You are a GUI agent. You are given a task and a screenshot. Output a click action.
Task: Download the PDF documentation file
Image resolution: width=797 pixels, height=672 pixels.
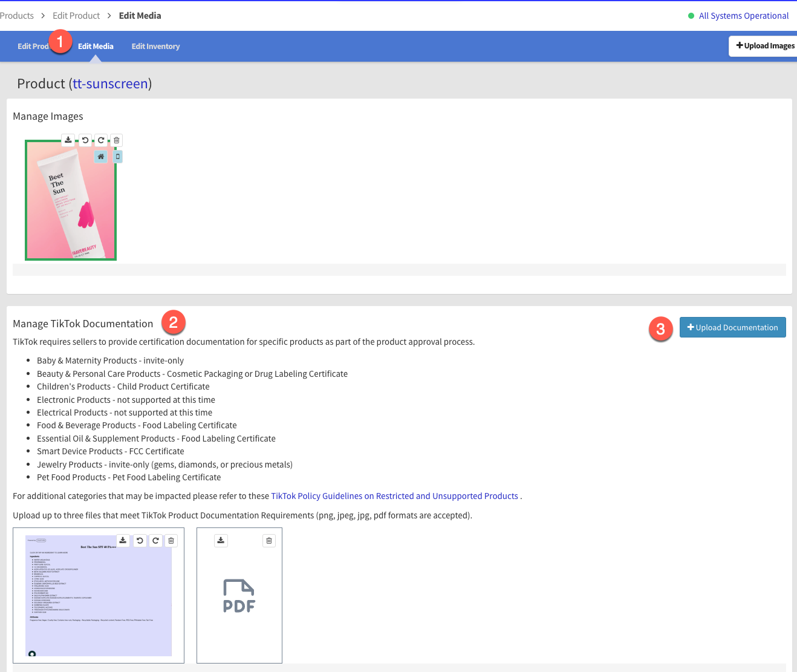pos(221,541)
